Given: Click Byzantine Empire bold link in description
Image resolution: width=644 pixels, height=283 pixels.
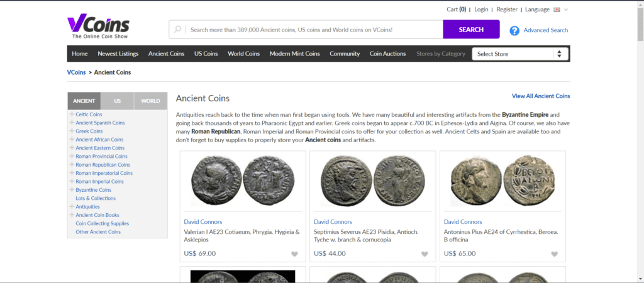Looking at the screenshot, I should [x=525, y=114].
